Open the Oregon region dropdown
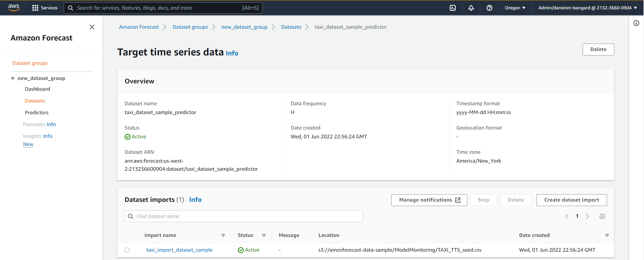Image resolution: width=644 pixels, height=260 pixels. [x=515, y=8]
